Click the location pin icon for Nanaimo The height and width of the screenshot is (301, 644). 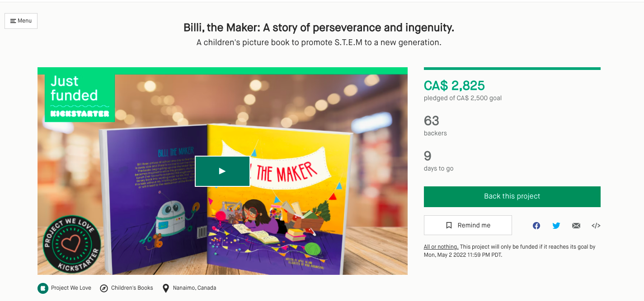(165, 287)
